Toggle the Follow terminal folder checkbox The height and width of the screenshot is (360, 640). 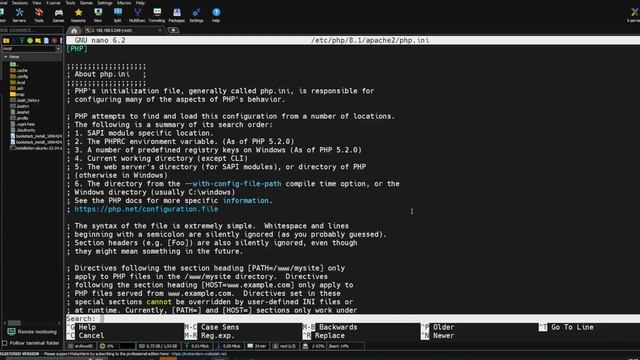click(x=5, y=343)
